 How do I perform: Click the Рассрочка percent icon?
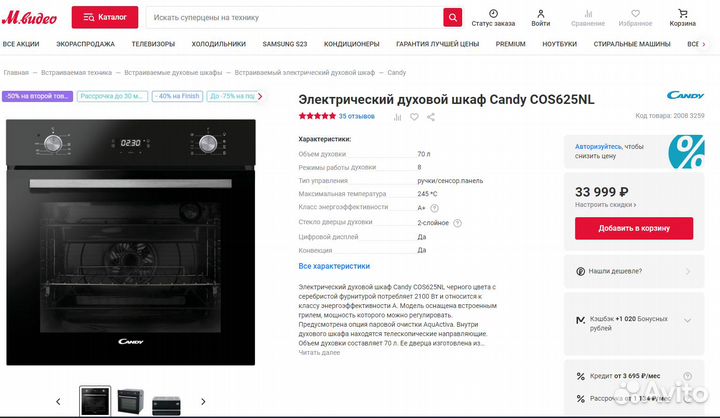[580, 399]
